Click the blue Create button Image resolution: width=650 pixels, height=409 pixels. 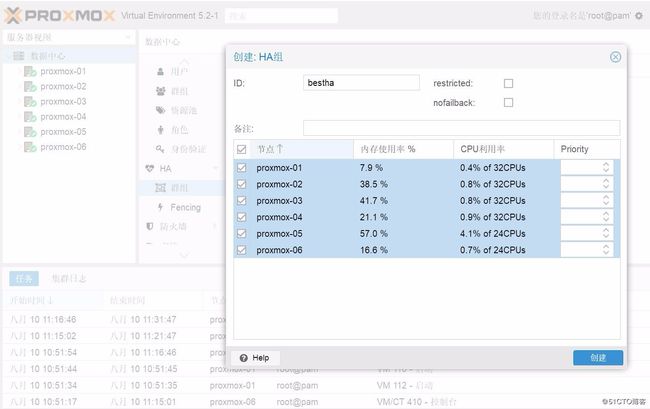(x=598, y=358)
